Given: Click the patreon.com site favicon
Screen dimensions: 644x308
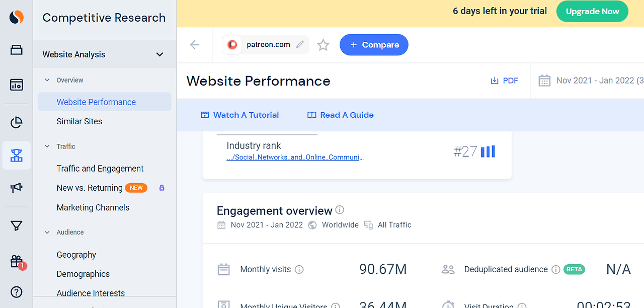Looking at the screenshot, I should (x=232, y=44).
